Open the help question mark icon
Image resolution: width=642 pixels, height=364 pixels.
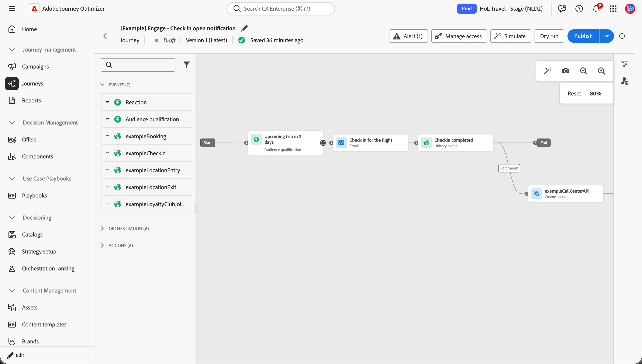[579, 9]
